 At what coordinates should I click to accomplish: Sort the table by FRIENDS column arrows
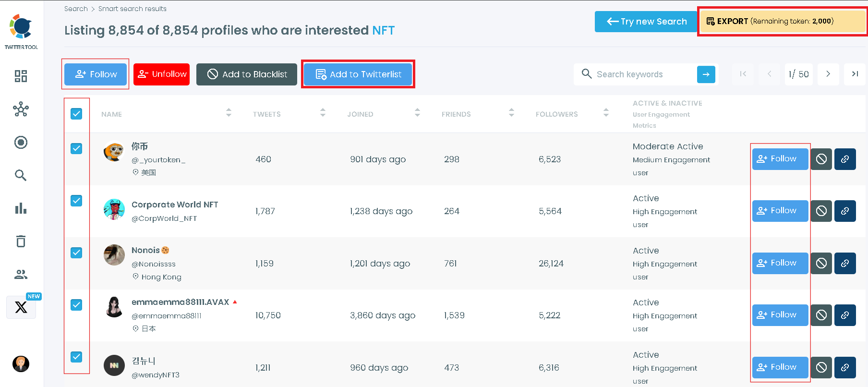pos(511,112)
